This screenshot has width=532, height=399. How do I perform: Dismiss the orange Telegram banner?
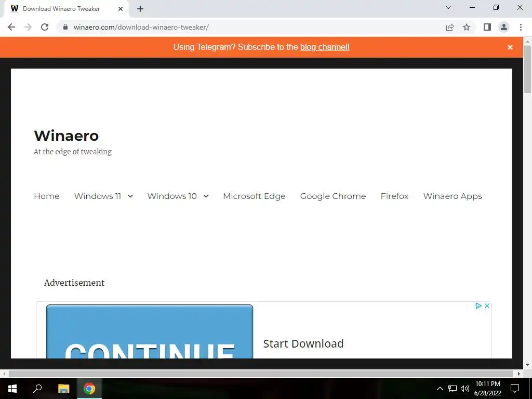point(510,47)
